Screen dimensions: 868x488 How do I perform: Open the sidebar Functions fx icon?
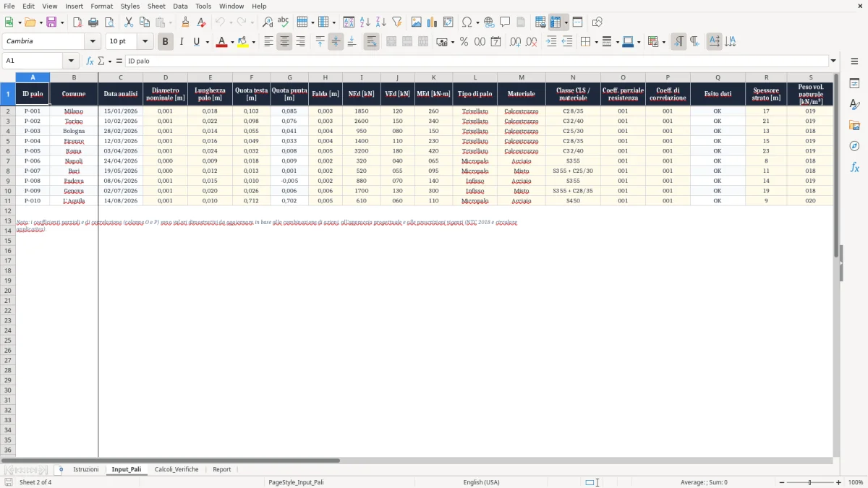pyautogui.click(x=854, y=167)
